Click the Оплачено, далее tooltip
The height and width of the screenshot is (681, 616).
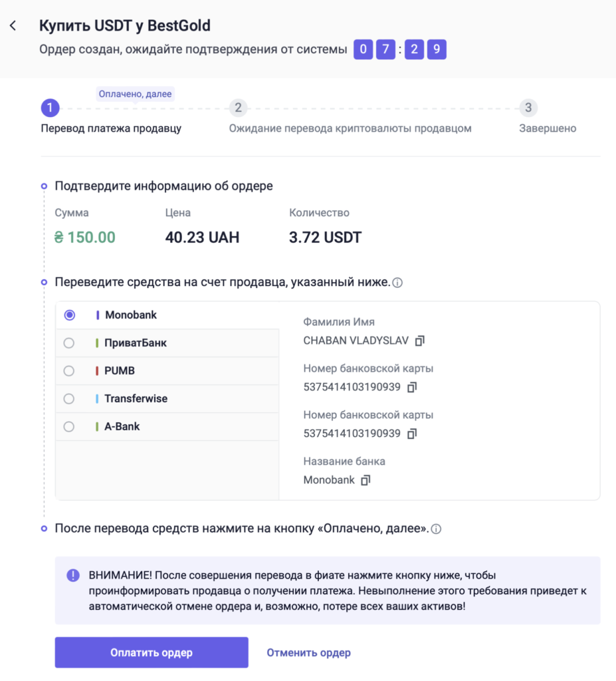136,94
